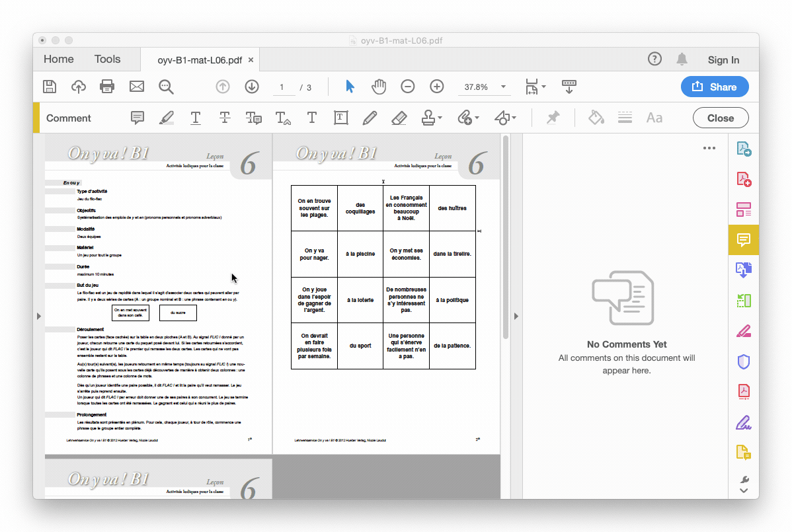The image size is (792, 532).
Task: Select the yellow Comment tool in sidebar
Action: point(744,240)
